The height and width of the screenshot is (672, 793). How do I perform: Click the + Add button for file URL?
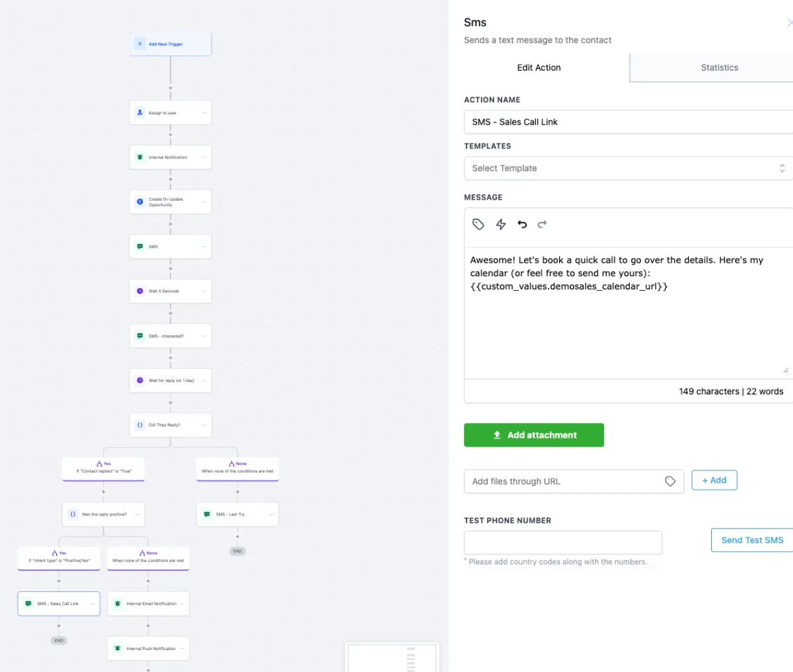tap(714, 480)
